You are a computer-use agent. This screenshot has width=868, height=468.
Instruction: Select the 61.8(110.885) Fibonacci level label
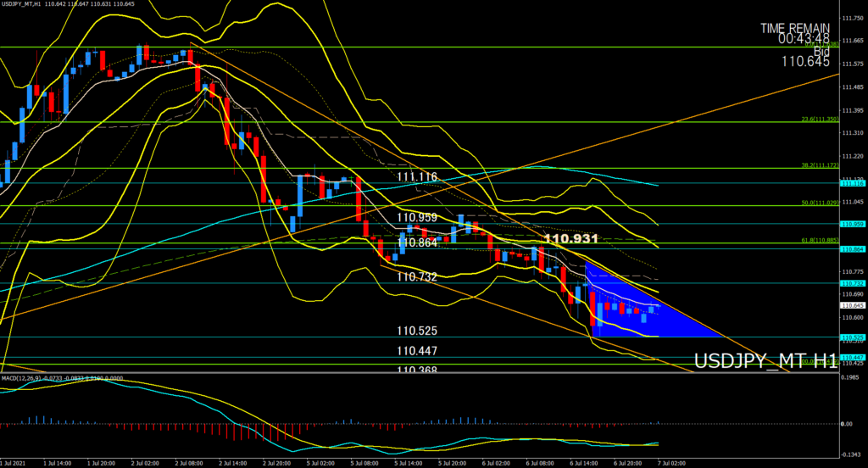[820, 241]
